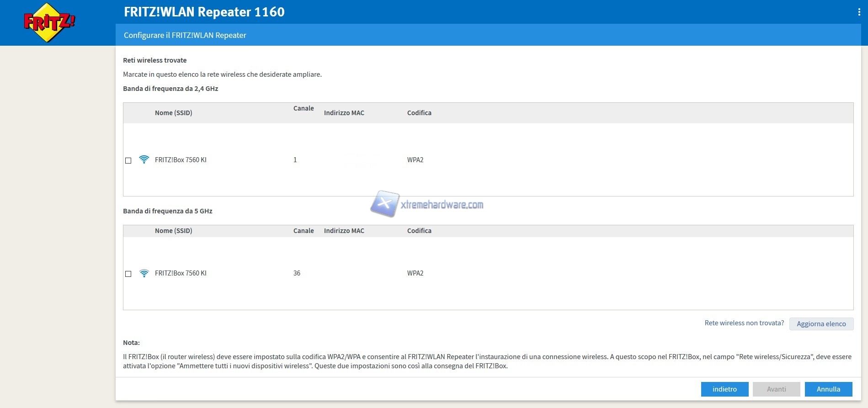Image resolution: width=868 pixels, height=408 pixels.
Task: Click Nome (SSID) header in 2.4 GHz table
Action: [173, 113]
